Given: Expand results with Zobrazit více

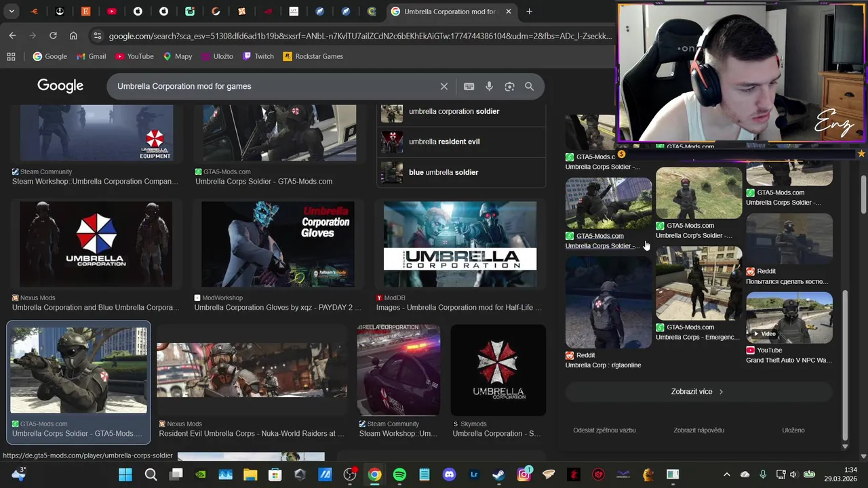Looking at the screenshot, I should click(x=698, y=392).
